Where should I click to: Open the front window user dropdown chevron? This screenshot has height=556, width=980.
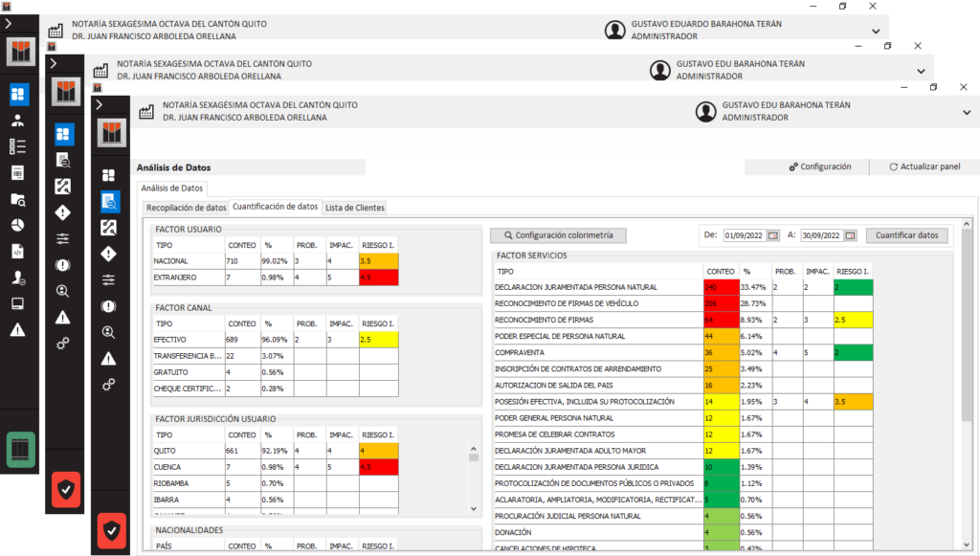click(x=967, y=112)
